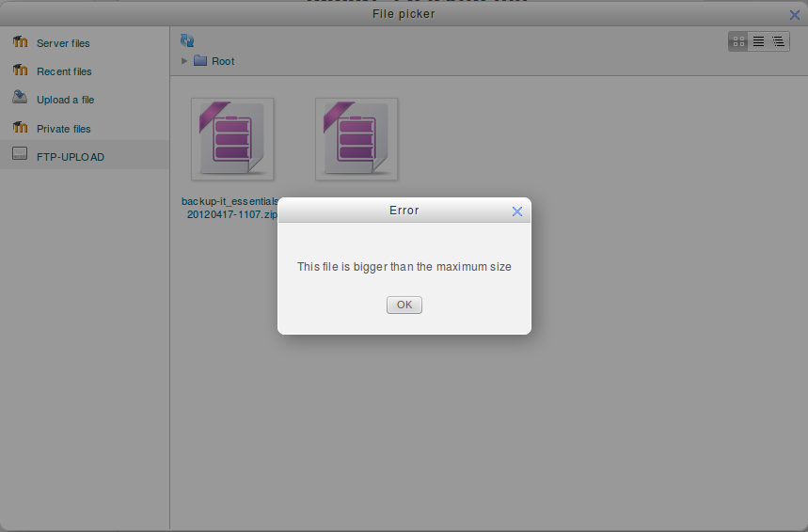Click the Root folder icon
The width and height of the screenshot is (808, 532).
tap(200, 61)
